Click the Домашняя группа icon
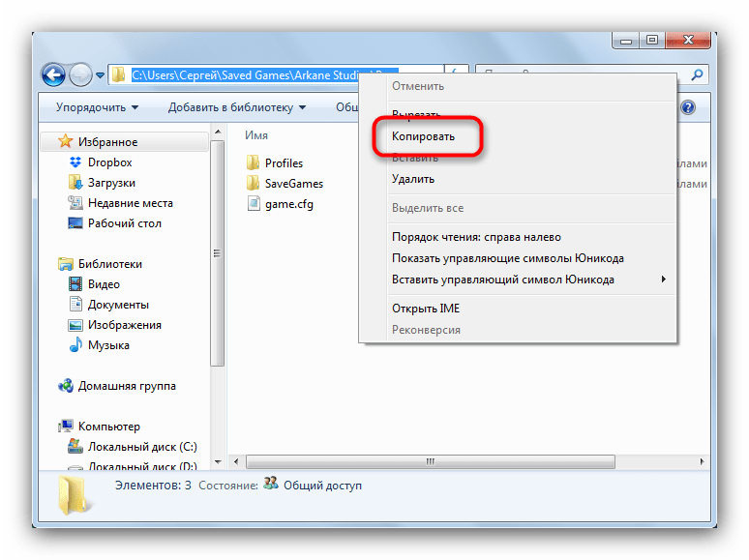 point(66,385)
